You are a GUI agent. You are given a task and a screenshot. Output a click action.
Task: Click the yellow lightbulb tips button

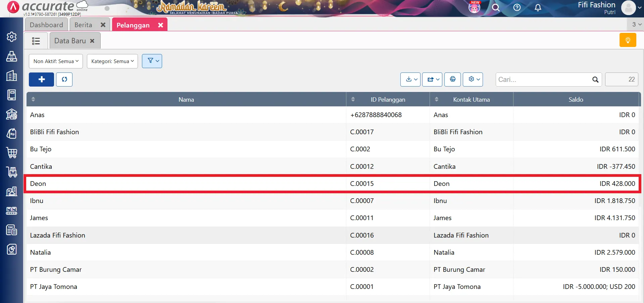click(x=628, y=40)
